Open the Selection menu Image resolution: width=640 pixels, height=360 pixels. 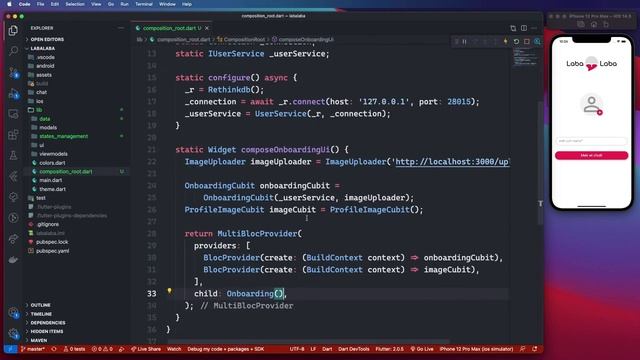tap(75, 4)
